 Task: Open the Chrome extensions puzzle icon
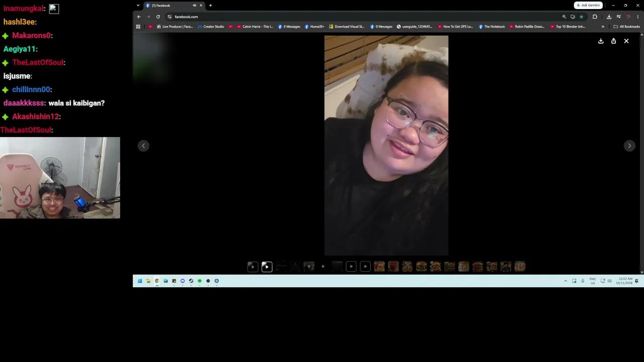(x=595, y=17)
